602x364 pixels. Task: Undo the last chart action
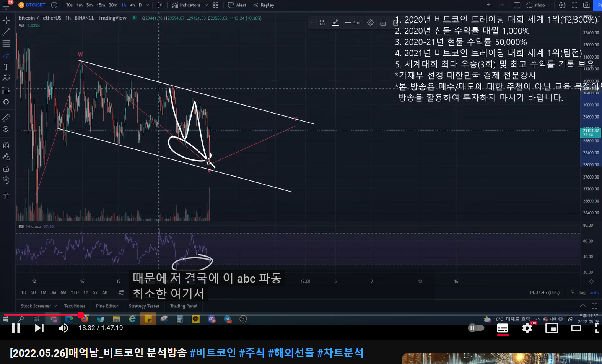[489, 5]
